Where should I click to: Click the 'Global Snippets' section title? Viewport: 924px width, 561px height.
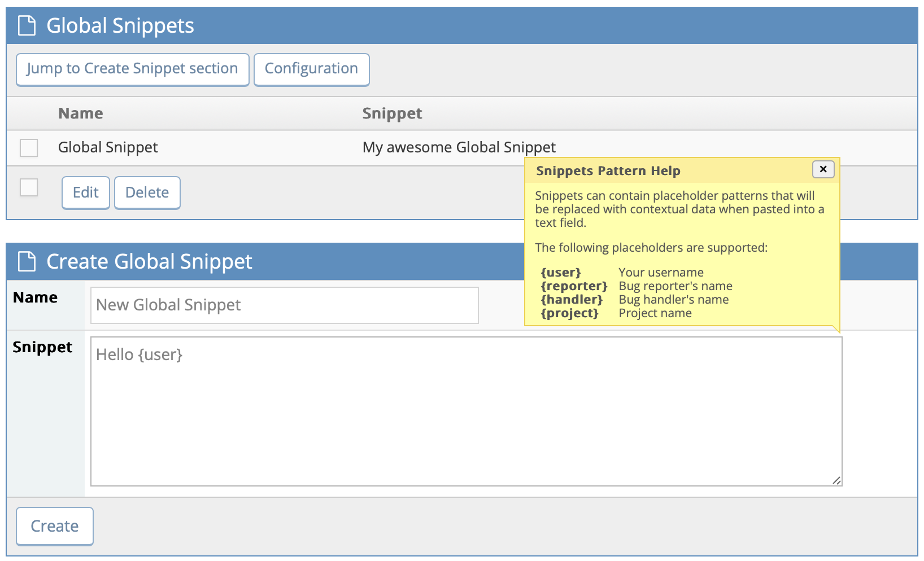120,25
